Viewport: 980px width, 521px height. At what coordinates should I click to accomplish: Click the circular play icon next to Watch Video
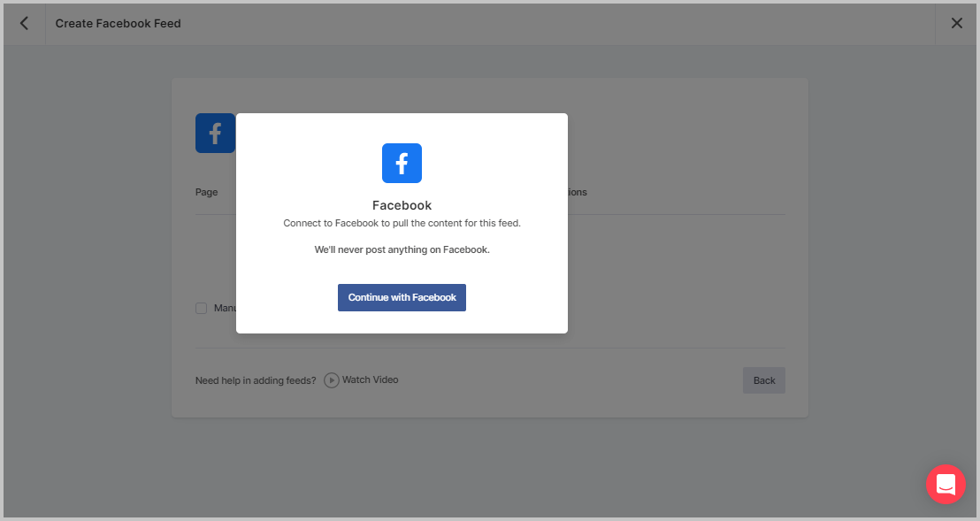(331, 379)
